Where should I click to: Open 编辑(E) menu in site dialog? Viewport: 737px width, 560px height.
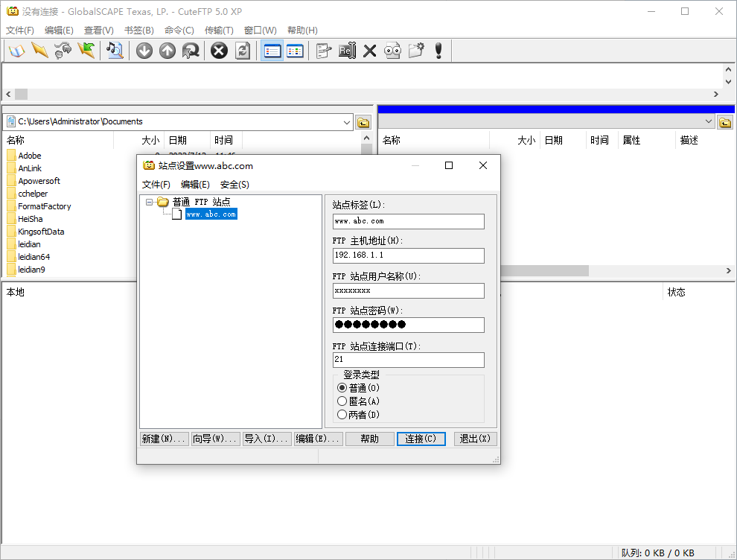(195, 185)
